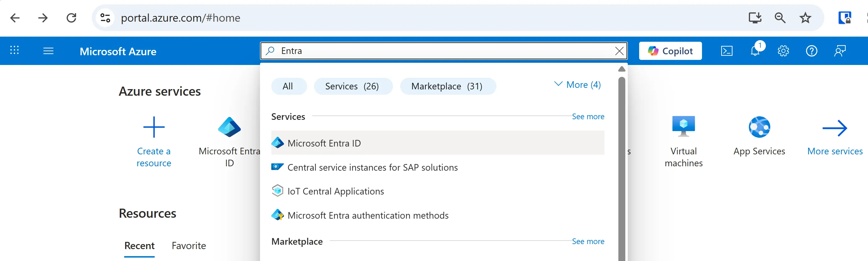Clear the search box with X
The height and width of the screenshot is (261, 868).
[619, 51]
